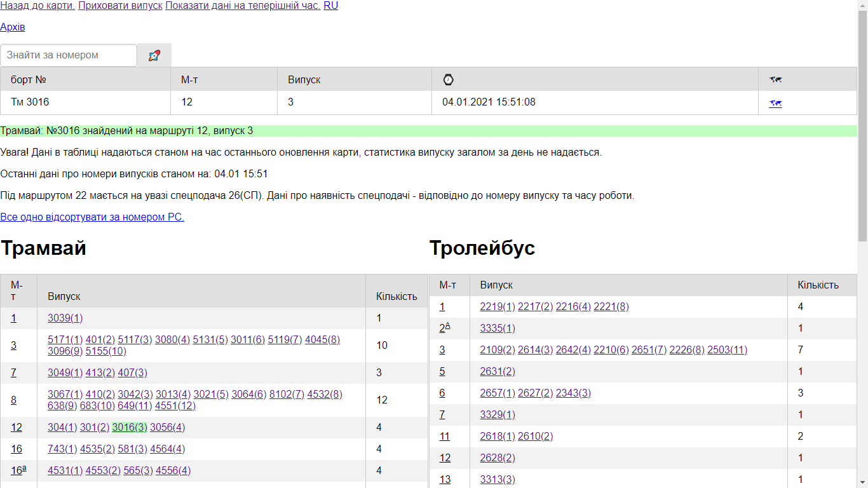Select tram 4531(1) link
Image resolution: width=868 pixels, height=488 pixels.
[65, 471]
